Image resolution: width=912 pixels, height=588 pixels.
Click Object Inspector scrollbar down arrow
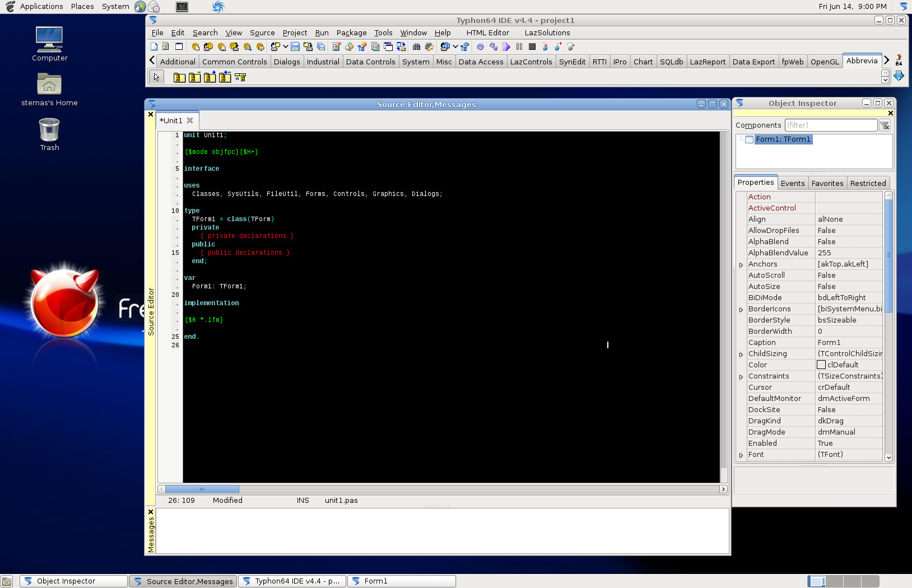888,458
